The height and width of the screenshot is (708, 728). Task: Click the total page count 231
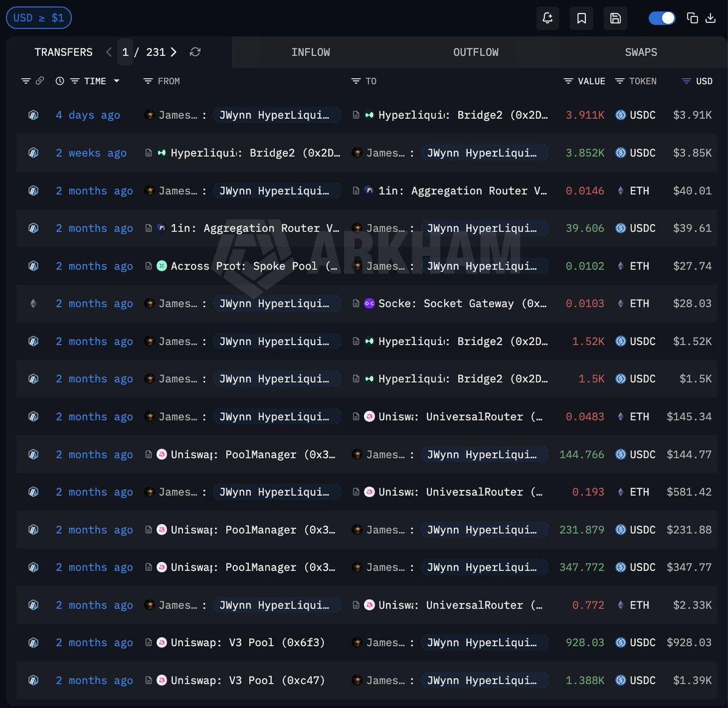click(156, 52)
